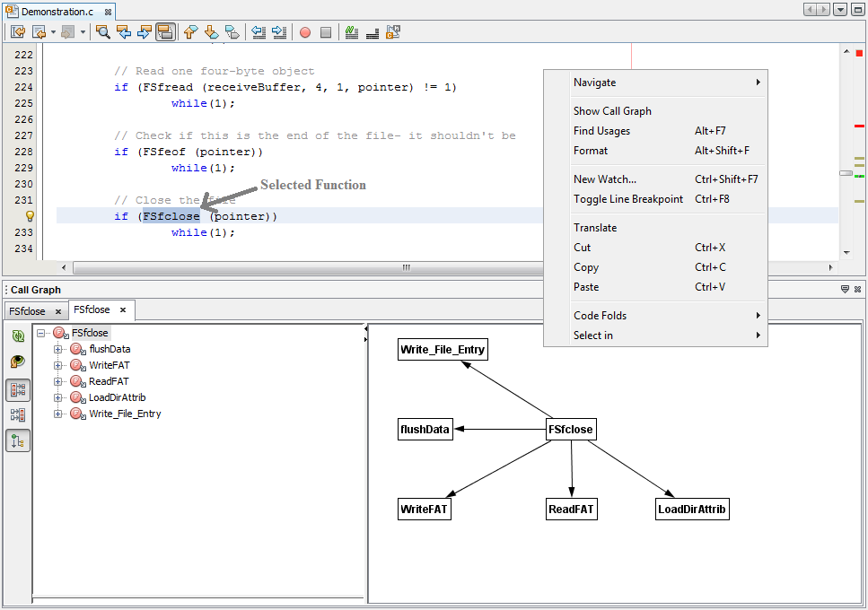This screenshot has width=868, height=610.
Task: Click the Refresh icon in Call Graph sidebar
Action: [18, 336]
